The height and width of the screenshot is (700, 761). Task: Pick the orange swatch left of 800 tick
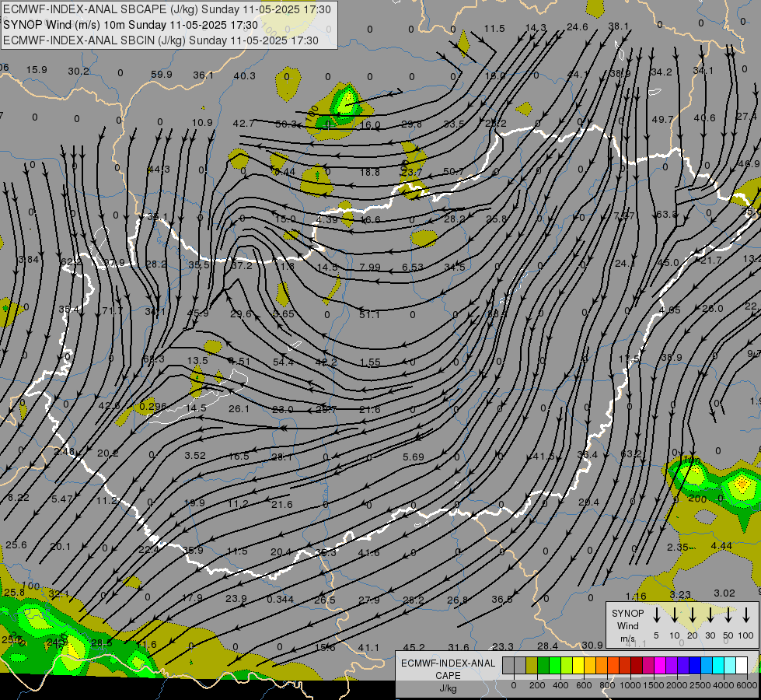(602, 665)
